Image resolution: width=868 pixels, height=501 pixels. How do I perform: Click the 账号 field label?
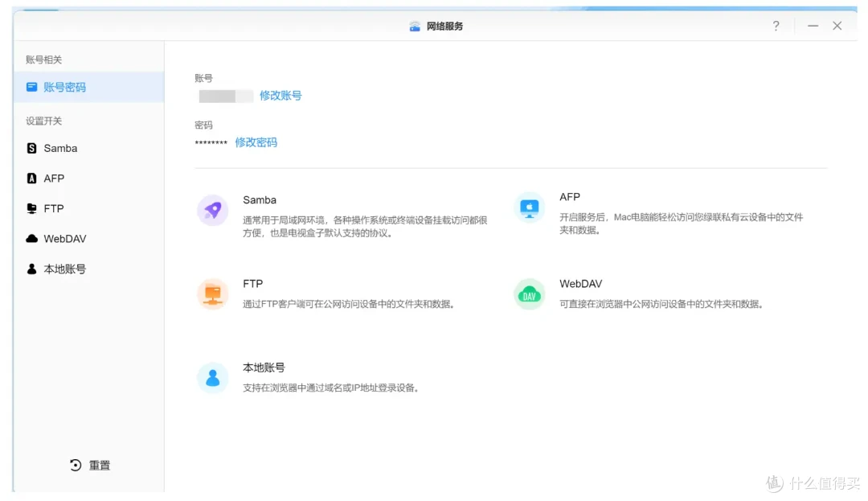pos(203,78)
